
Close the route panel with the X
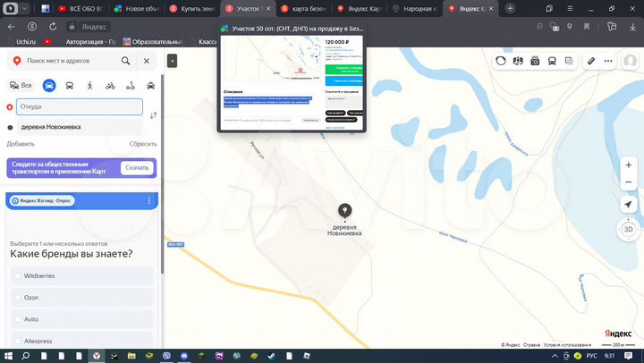tap(147, 61)
